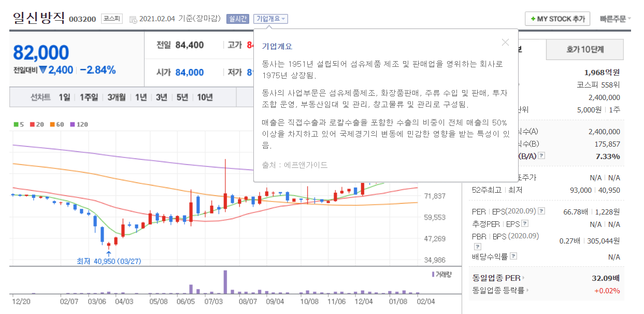Viewport: 644px width, 314px height.
Task: Close the 기업개요 popup with the X
Action: click(505, 42)
